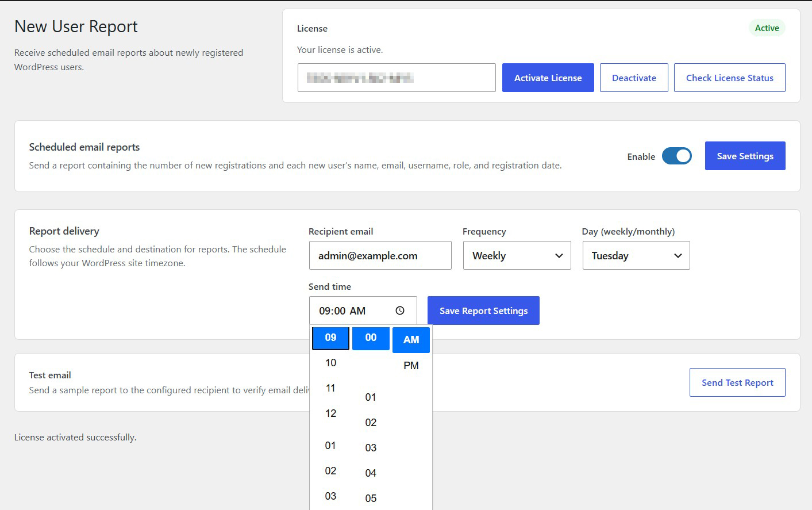Click the 'Report delivery' heading
Viewport: 812px width, 510px height.
click(x=64, y=231)
